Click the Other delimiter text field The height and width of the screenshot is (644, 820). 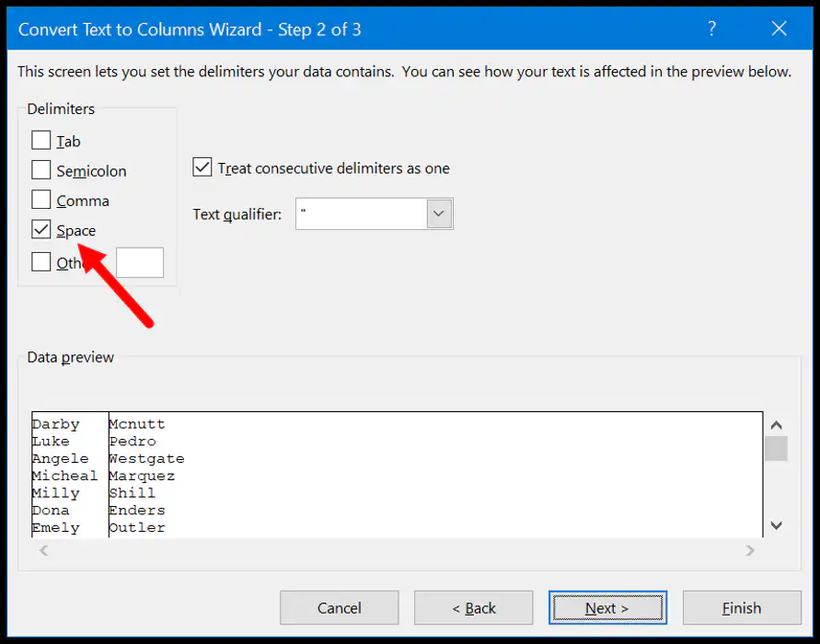[140, 262]
